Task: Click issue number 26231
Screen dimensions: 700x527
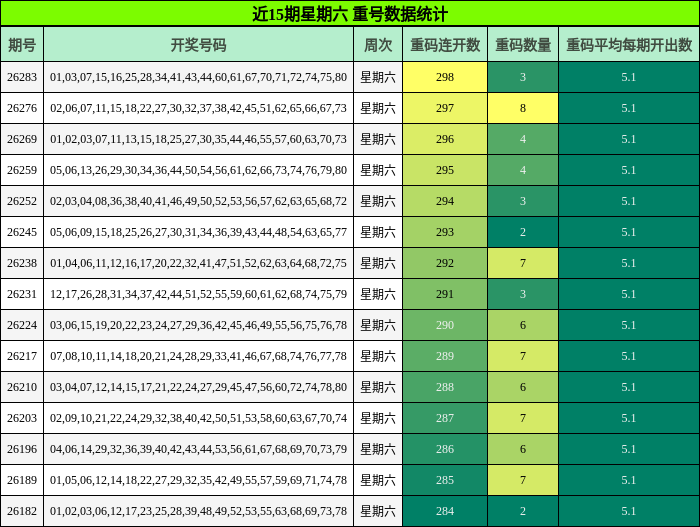Action: pyautogui.click(x=22, y=294)
